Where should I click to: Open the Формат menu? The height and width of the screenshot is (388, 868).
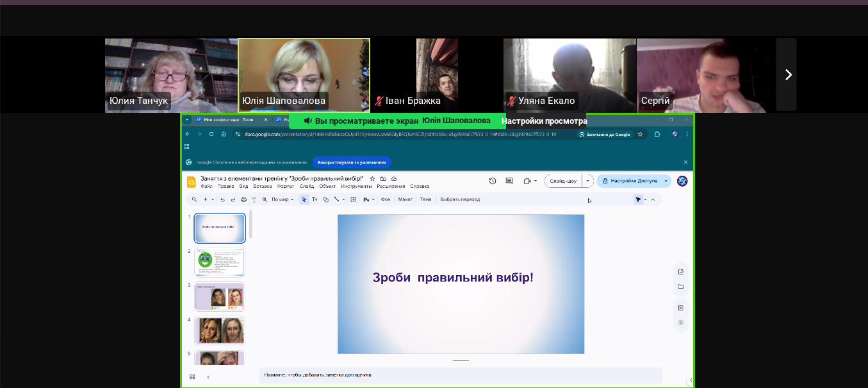(286, 187)
